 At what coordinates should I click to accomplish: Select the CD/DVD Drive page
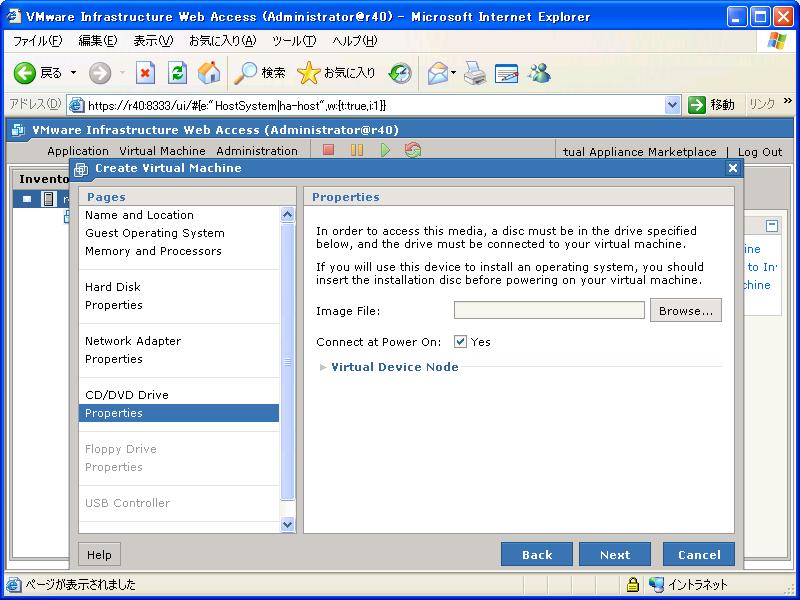[127, 395]
